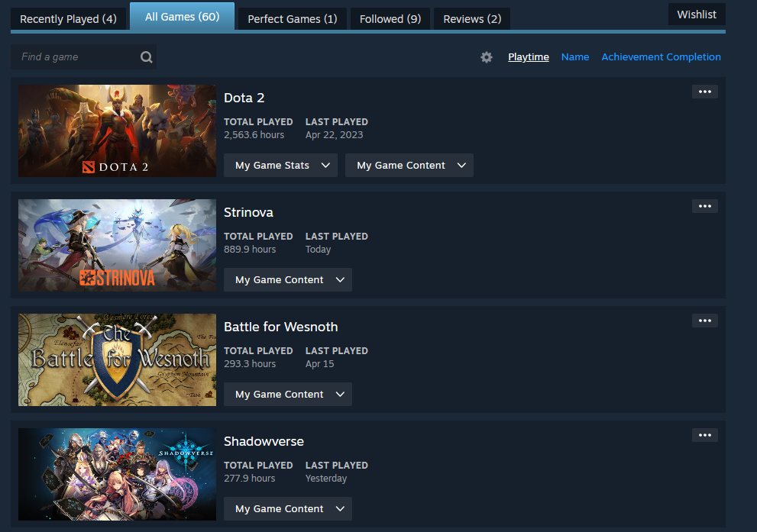Open the Followed tab

(x=390, y=19)
